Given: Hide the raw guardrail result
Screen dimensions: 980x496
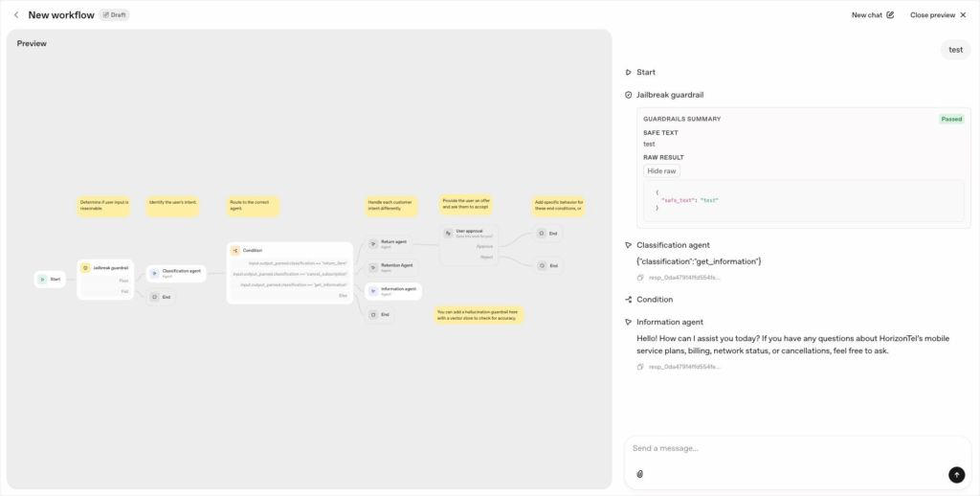Looking at the screenshot, I should point(661,170).
